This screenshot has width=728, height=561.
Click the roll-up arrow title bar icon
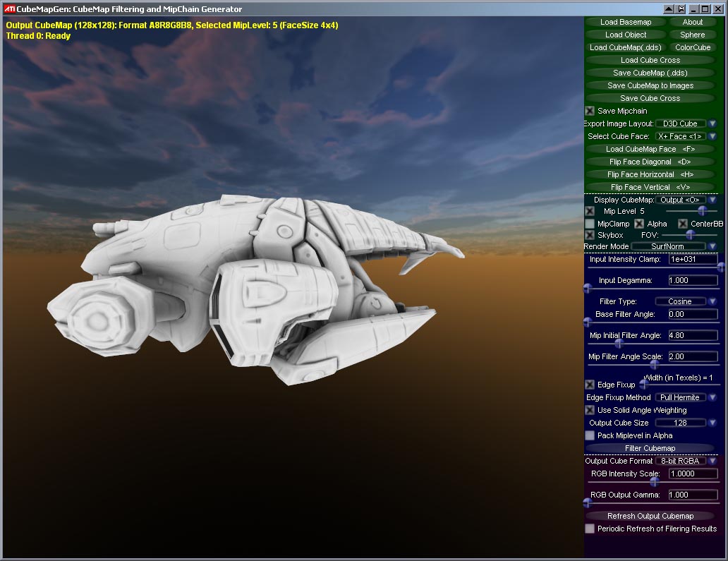[669, 9]
